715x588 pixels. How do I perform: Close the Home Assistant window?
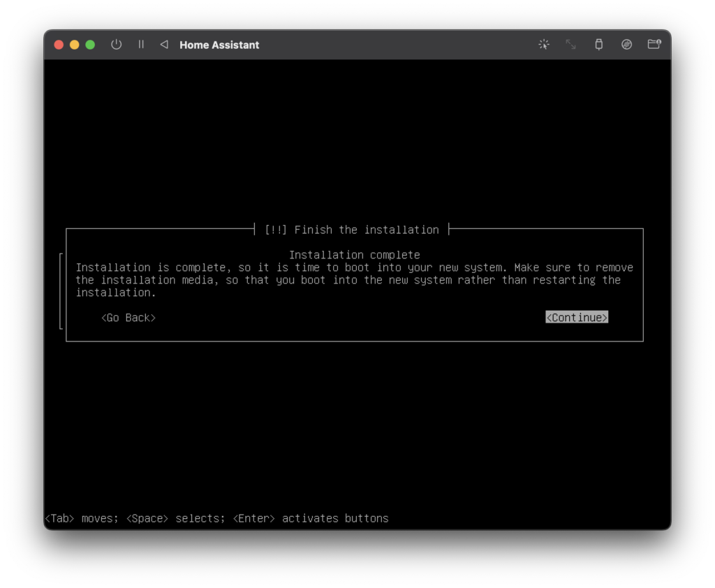pos(59,45)
